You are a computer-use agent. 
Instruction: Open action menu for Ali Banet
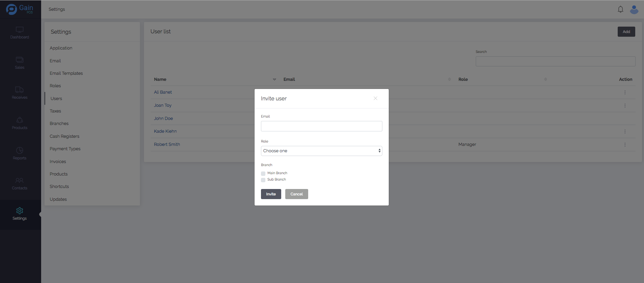[625, 92]
